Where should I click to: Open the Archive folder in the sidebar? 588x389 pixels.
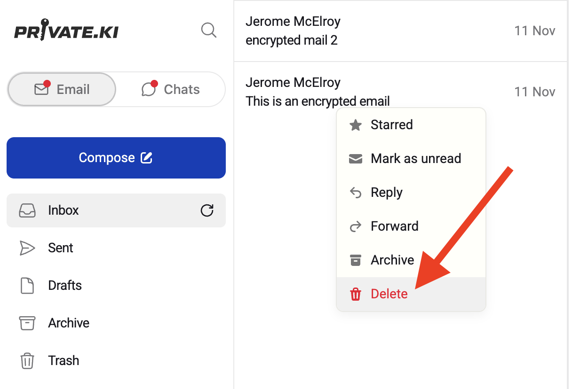click(x=68, y=323)
